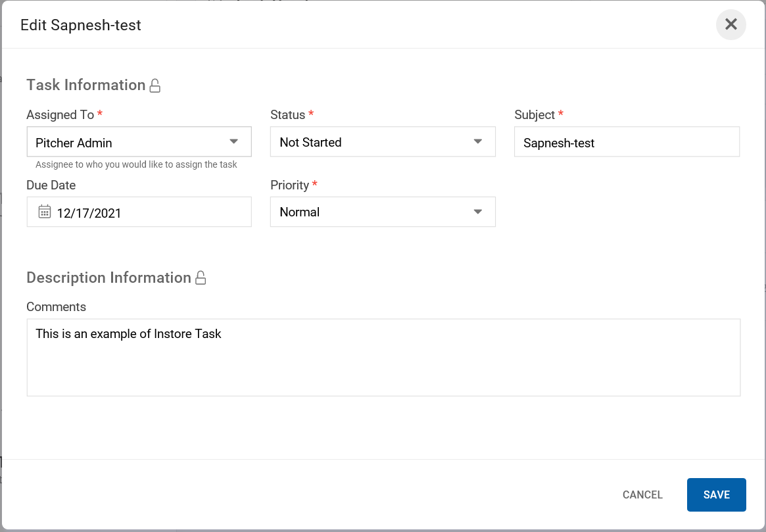Select the 'Pitcher Admin' assignee value
This screenshot has height=532, width=766.
pyautogui.click(x=74, y=143)
